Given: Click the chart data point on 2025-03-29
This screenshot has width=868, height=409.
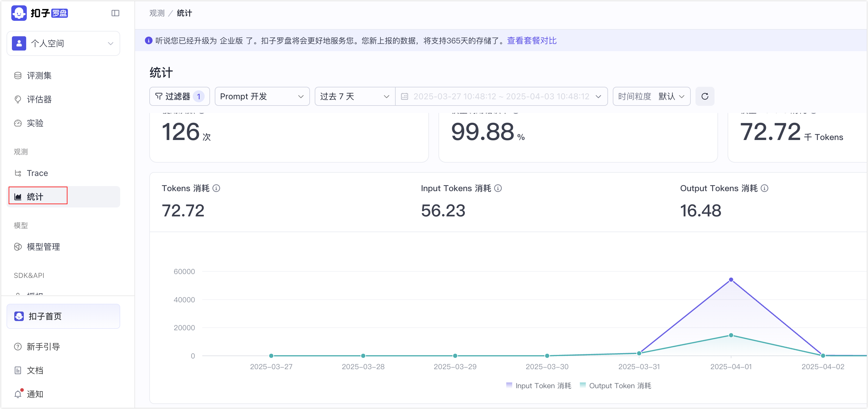Looking at the screenshot, I should tap(455, 355).
